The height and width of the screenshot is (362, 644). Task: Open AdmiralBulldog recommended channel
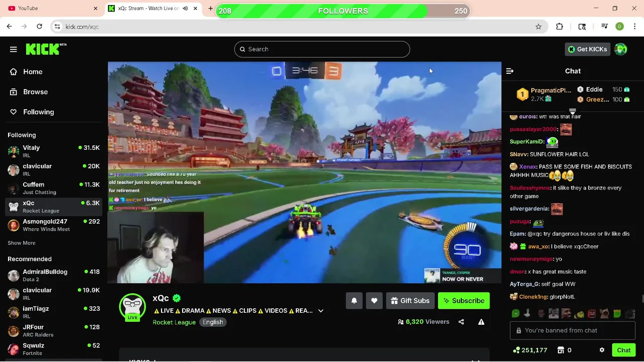[x=54, y=275]
